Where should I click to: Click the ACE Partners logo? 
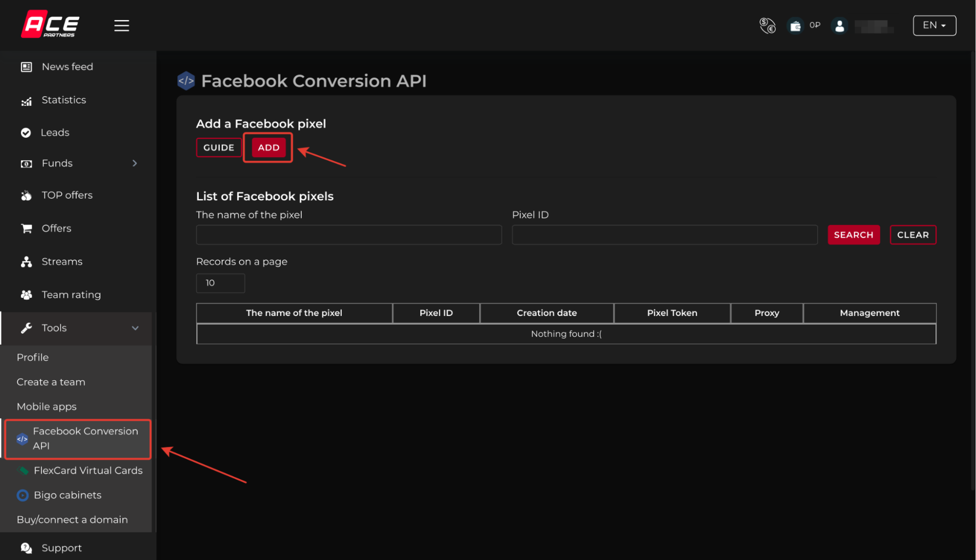[50, 24]
